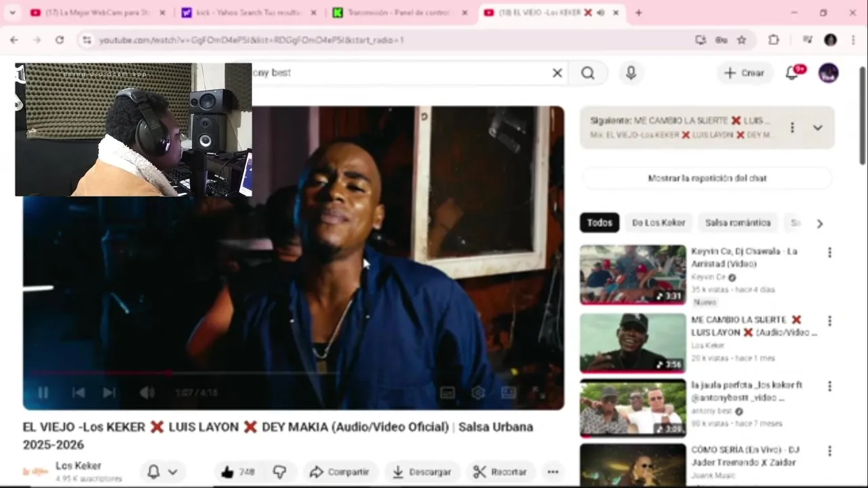
Task: Open la jaula perfecta video thumbnail
Action: click(x=633, y=408)
